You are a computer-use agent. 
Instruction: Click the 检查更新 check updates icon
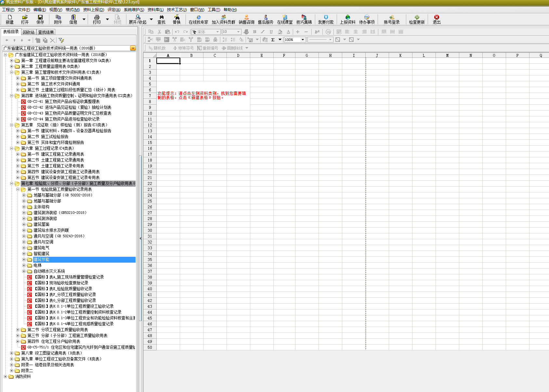coord(417,20)
